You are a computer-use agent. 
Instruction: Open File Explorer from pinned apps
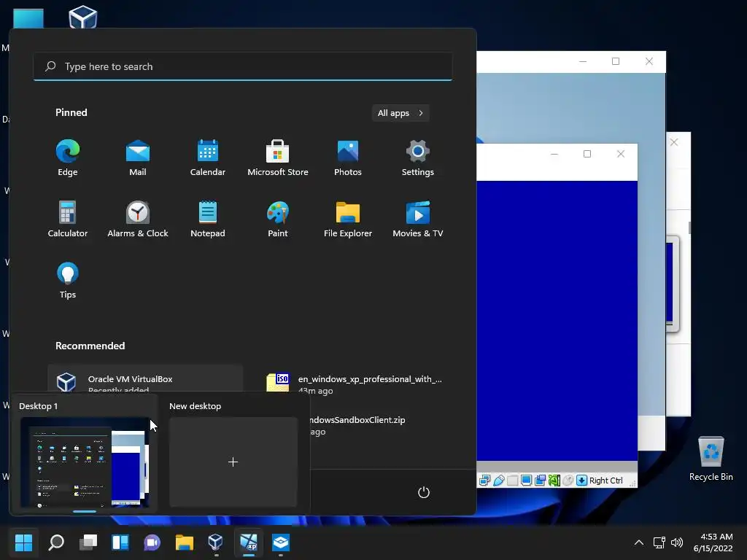click(x=348, y=219)
